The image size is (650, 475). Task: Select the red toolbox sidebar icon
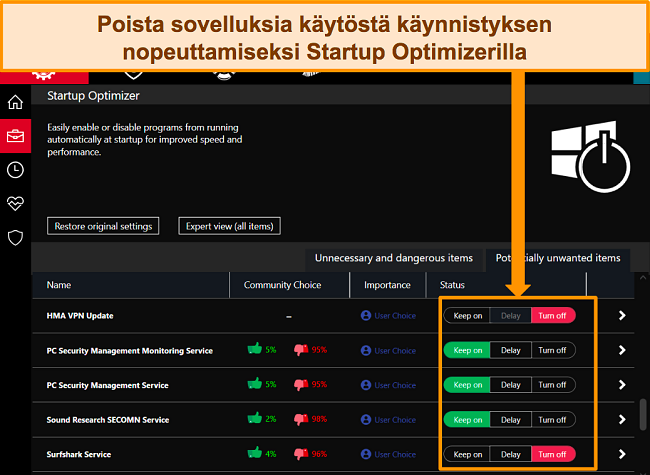click(15, 136)
